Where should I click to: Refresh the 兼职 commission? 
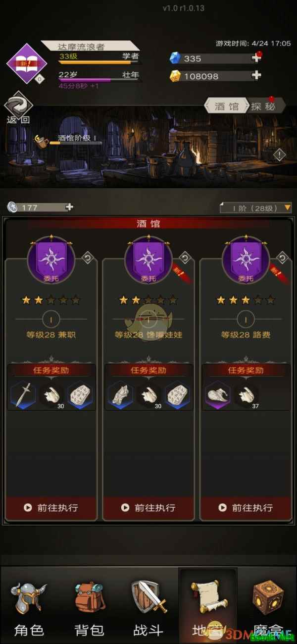88,258
